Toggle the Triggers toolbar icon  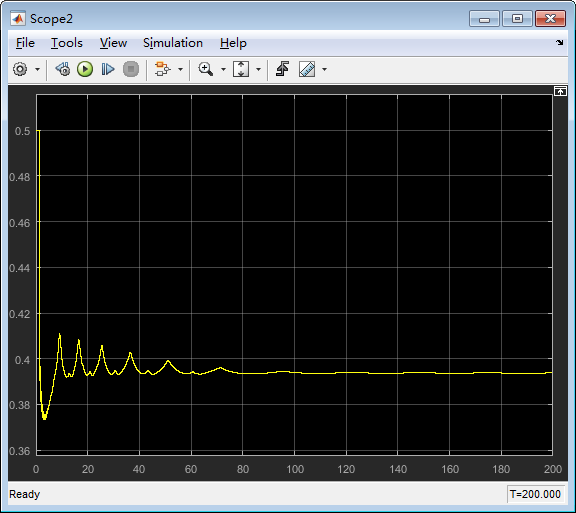click(282, 69)
